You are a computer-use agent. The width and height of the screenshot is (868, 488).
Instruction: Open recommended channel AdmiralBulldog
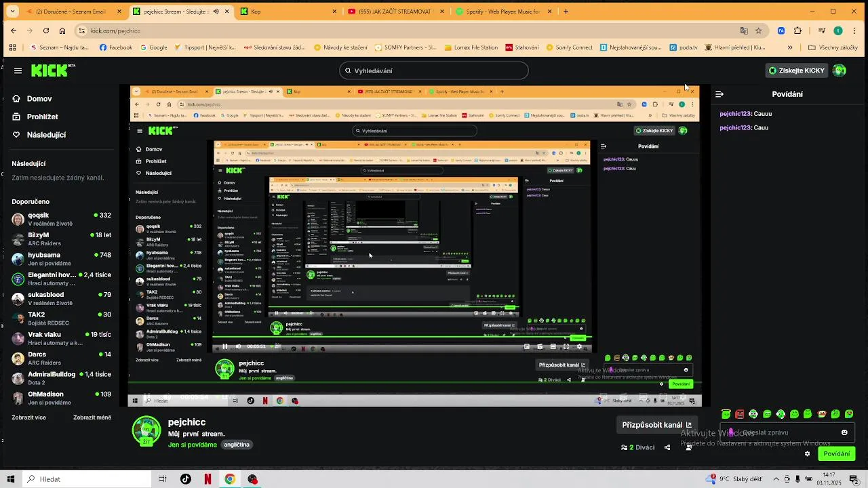[x=61, y=378]
